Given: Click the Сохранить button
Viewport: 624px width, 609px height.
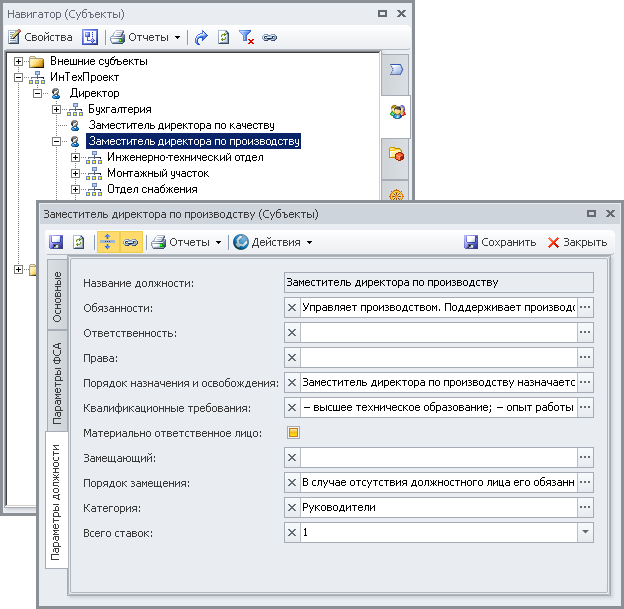Looking at the screenshot, I should 500,242.
